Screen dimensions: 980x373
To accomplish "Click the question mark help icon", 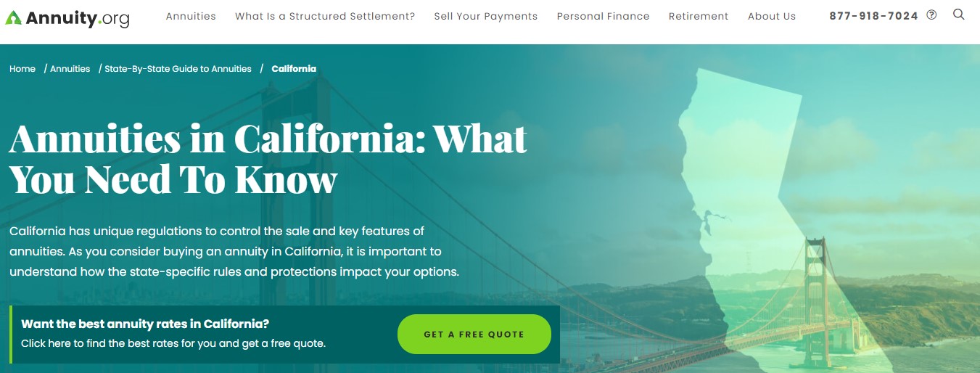I will tap(932, 15).
